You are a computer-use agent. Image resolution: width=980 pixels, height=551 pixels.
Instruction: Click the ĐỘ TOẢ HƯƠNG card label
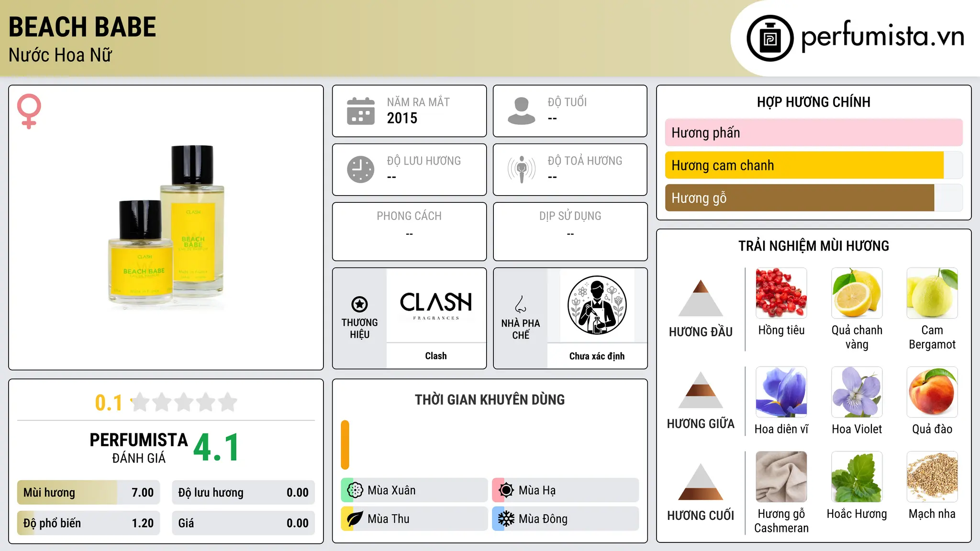point(585,161)
